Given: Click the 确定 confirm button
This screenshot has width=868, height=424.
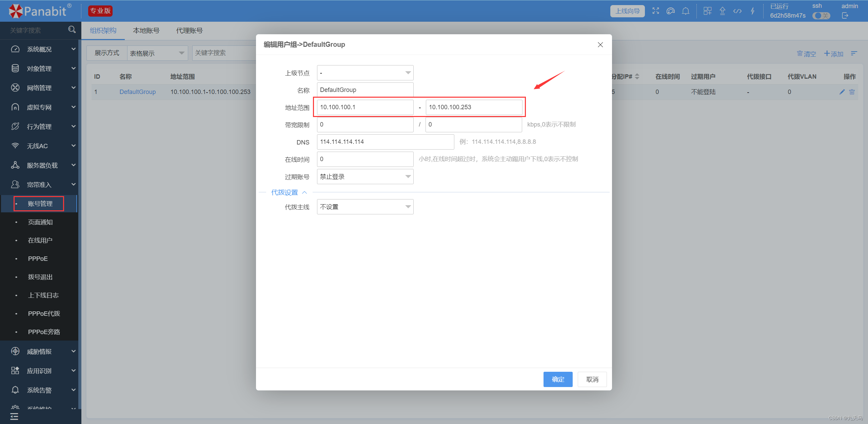Looking at the screenshot, I should 558,379.
